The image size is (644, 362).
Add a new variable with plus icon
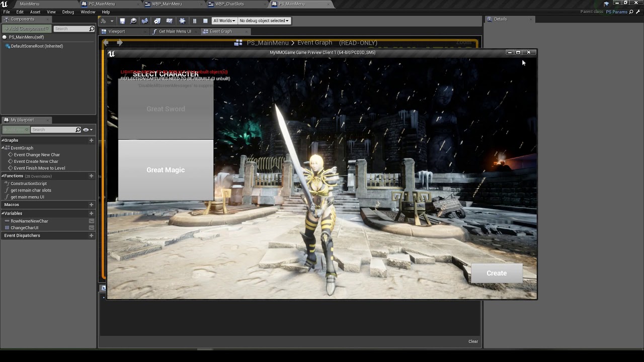pos(91,213)
